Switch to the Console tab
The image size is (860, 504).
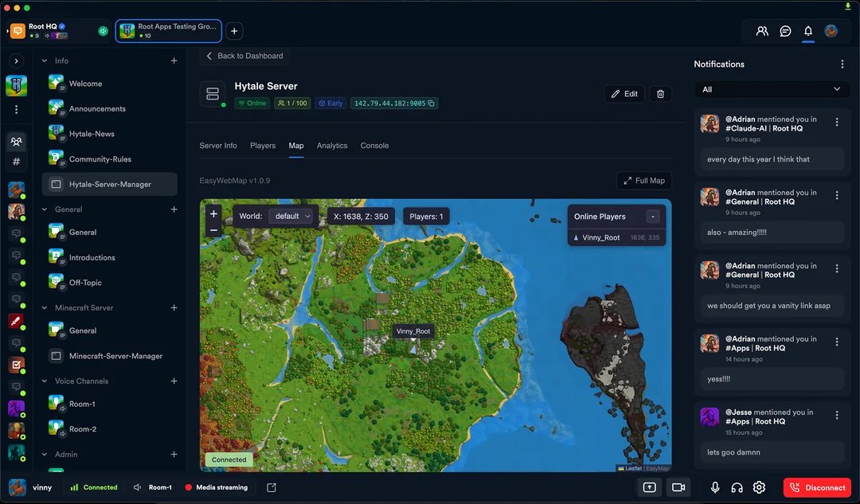pos(374,146)
